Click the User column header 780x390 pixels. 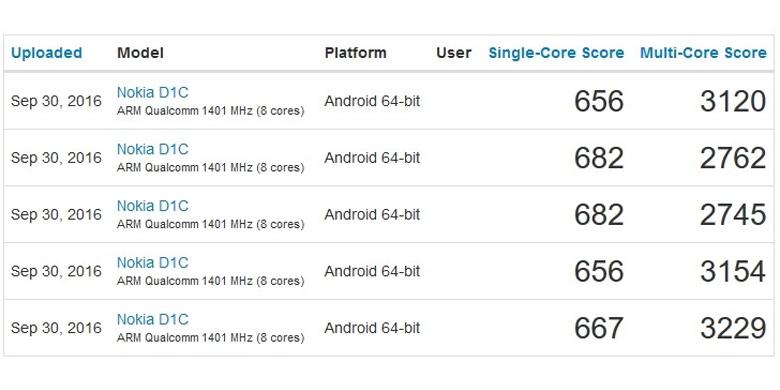[x=454, y=53]
